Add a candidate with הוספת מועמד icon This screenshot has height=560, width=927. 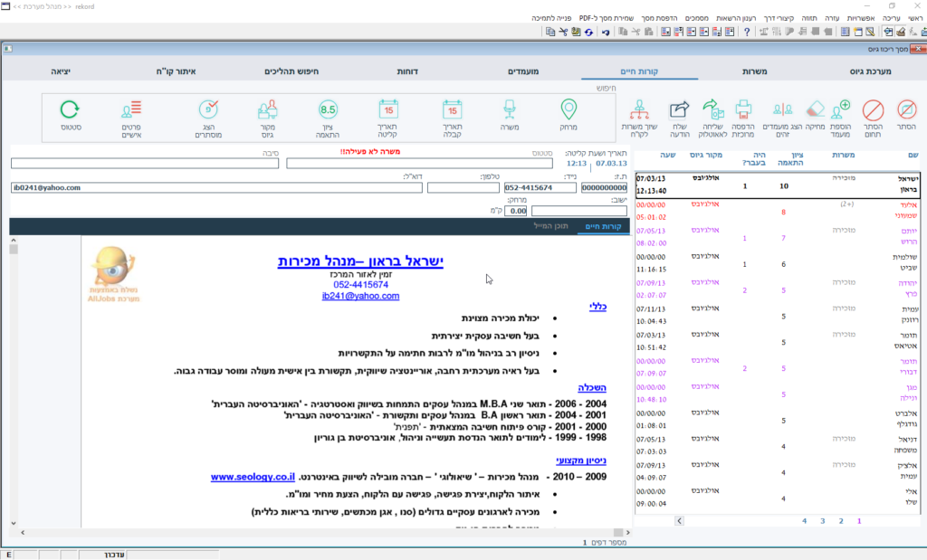840,109
